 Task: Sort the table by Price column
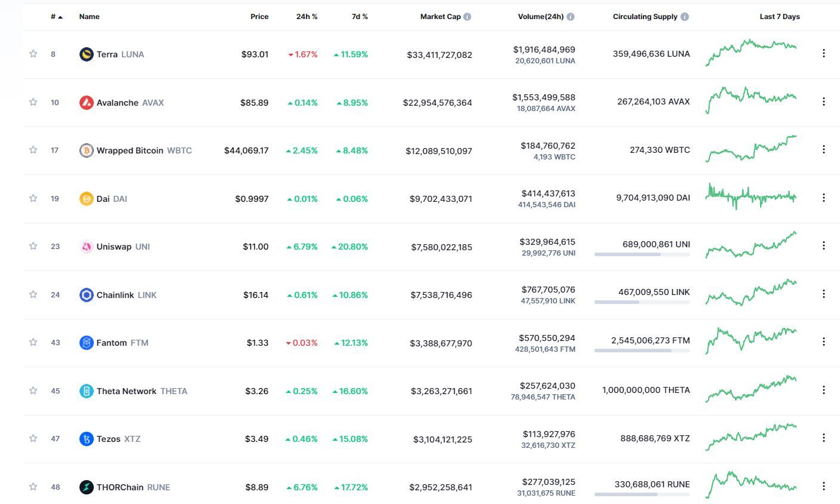tap(259, 17)
